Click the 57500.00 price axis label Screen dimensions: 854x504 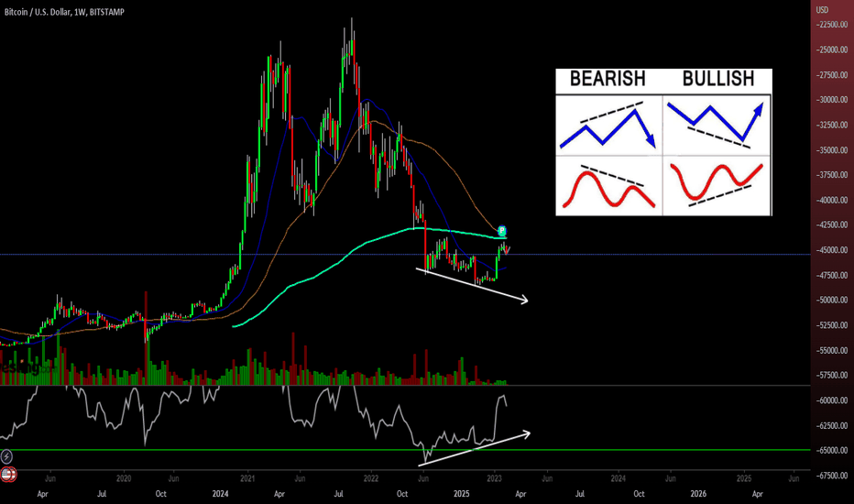832,375
